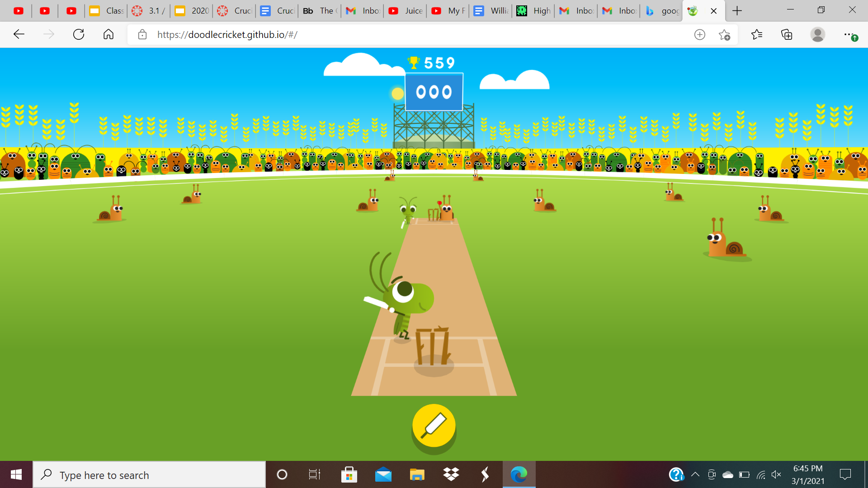This screenshot has height=488, width=868.
Task: Click the yellow cricket ball indicator
Action: tap(396, 92)
